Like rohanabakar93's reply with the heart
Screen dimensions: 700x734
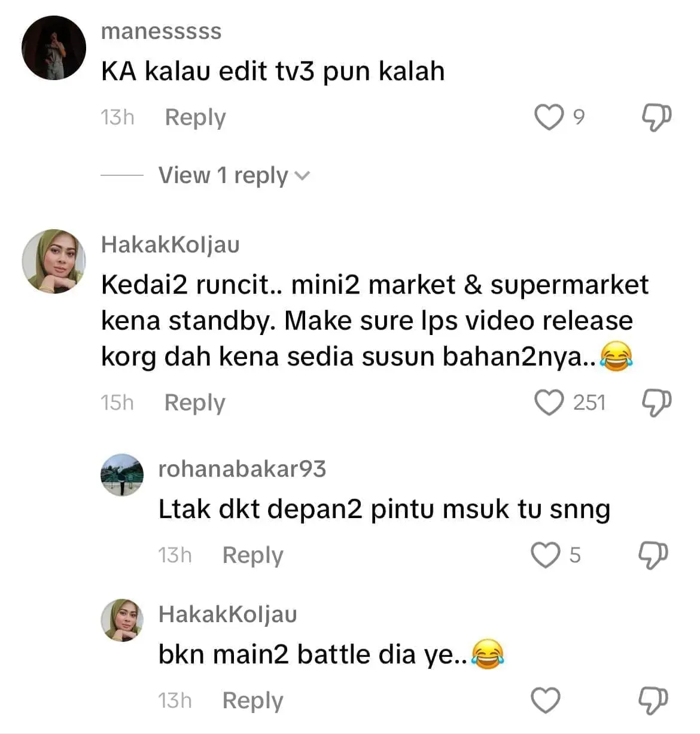point(545,555)
